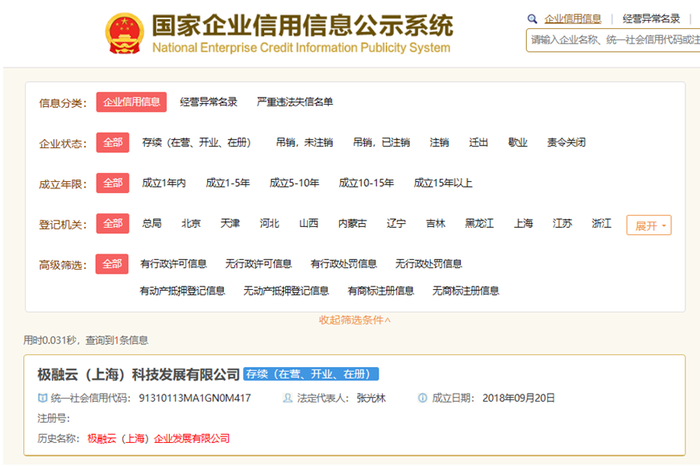700x467 pixels.
Task: Select 上海 registration authority
Action: (x=523, y=224)
